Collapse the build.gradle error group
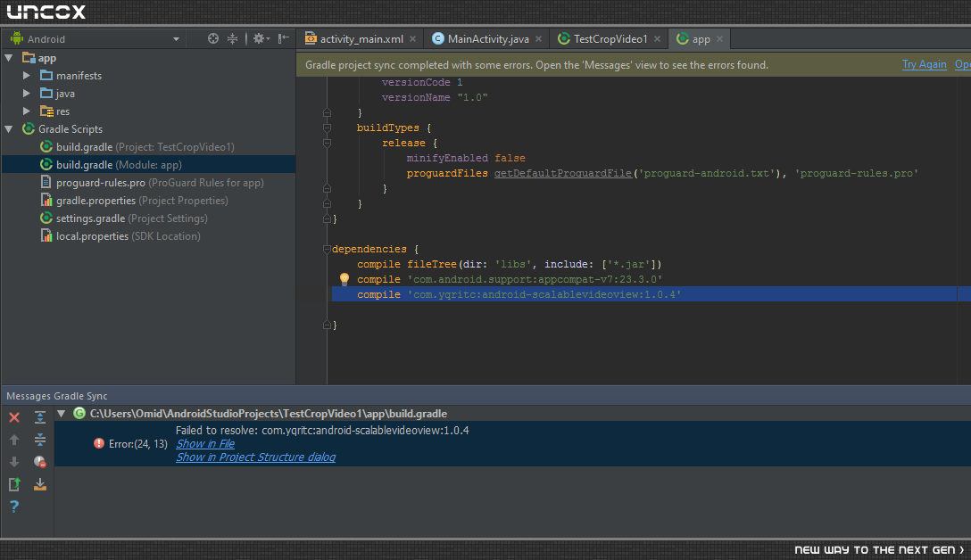 pyautogui.click(x=62, y=414)
